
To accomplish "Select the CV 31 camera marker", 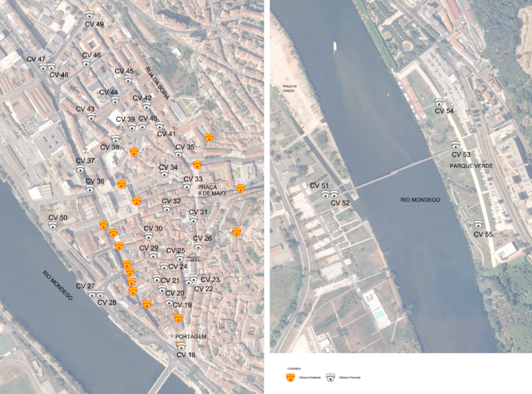I will click(193, 220).
